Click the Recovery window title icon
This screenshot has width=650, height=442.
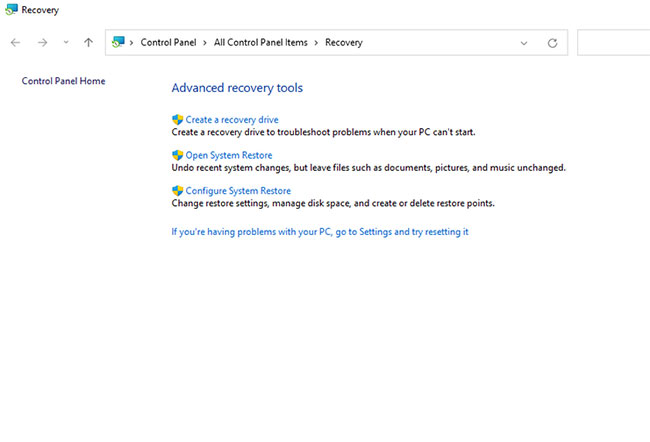pyautogui.click(x=11, y=9)
